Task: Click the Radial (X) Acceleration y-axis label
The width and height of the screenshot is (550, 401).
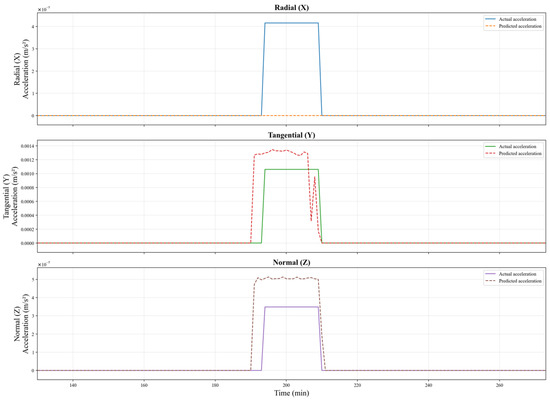Action: pos(21,69)
